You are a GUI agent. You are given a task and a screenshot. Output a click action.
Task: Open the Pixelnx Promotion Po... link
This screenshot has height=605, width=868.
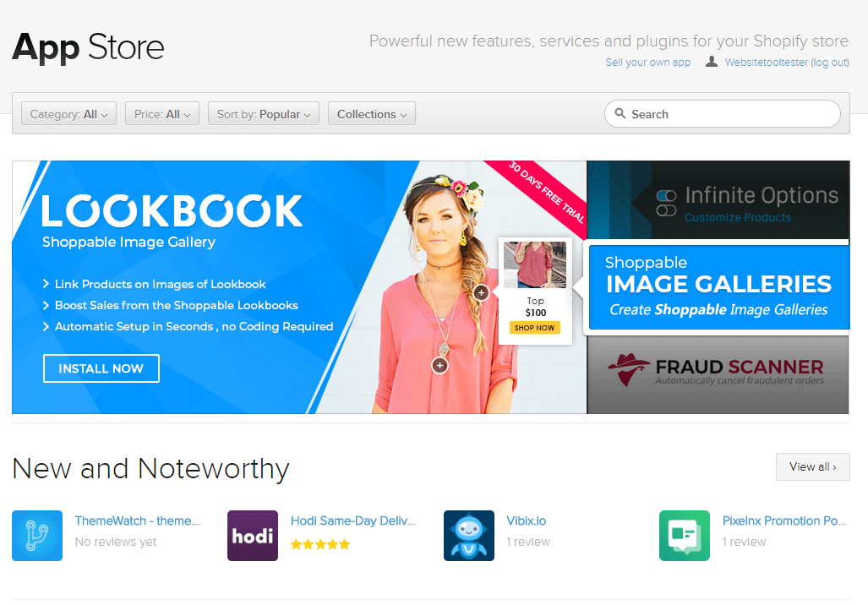tap(783, 521)
